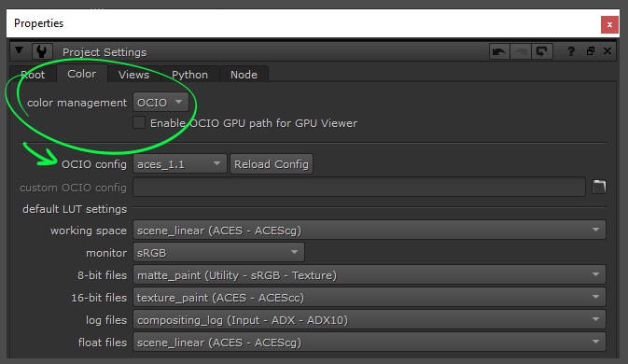Click the revert icon next to redo
628x364 pixels.
coord(542,51)
